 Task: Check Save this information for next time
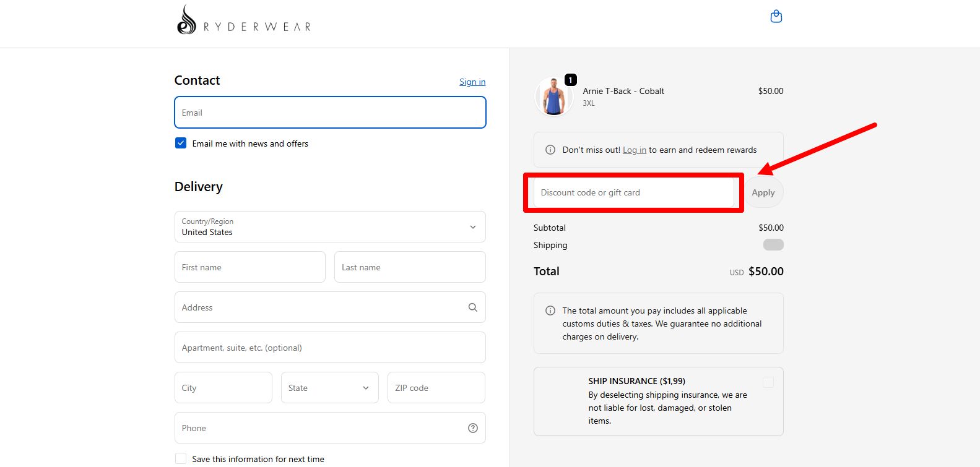[181, 458]
